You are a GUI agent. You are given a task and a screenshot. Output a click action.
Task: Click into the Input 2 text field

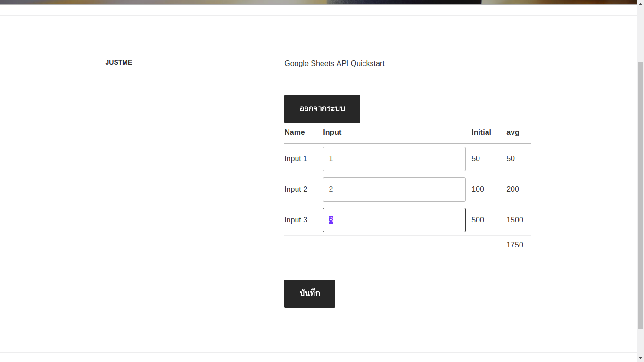pyautogui.click(x=394, y=189)
